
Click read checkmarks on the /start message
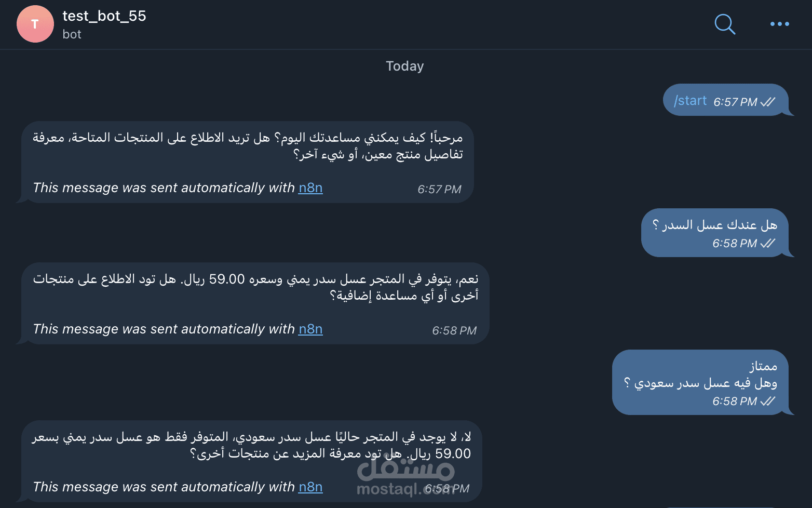point(768,102)
